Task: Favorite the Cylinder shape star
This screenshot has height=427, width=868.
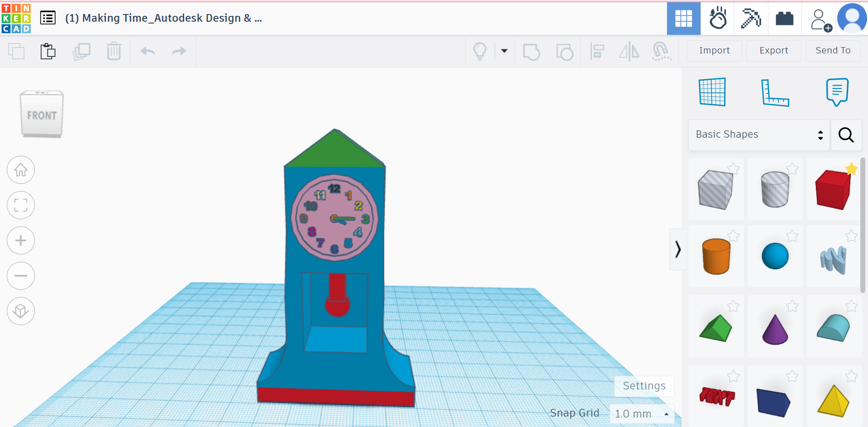Action: point(792,168)
